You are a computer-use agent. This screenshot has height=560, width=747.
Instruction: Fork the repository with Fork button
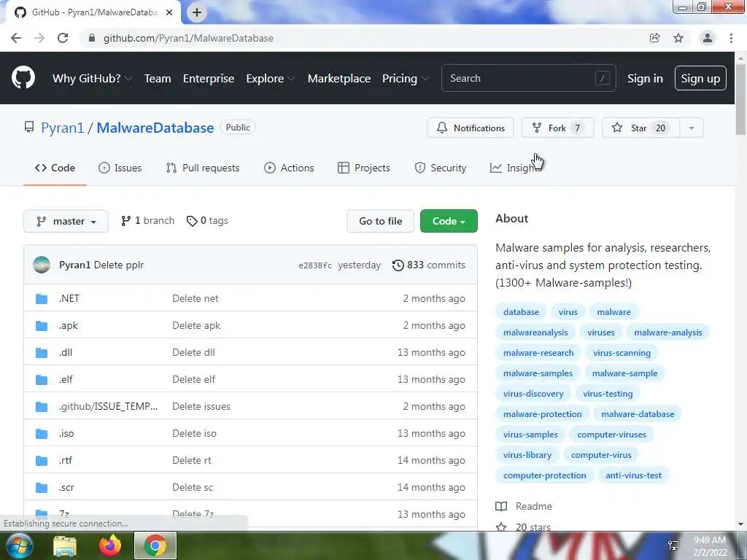[x=558, y=128]
